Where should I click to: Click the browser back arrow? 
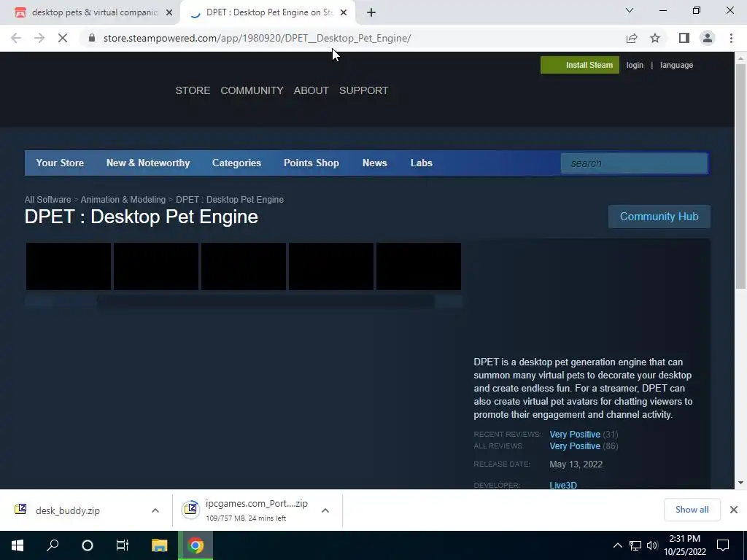point(16,38)
